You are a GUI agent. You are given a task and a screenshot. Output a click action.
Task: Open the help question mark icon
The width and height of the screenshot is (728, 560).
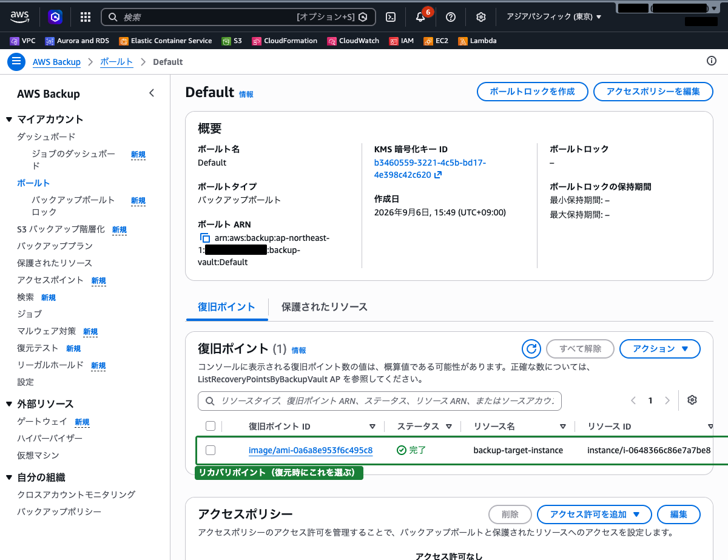(450, 17)
